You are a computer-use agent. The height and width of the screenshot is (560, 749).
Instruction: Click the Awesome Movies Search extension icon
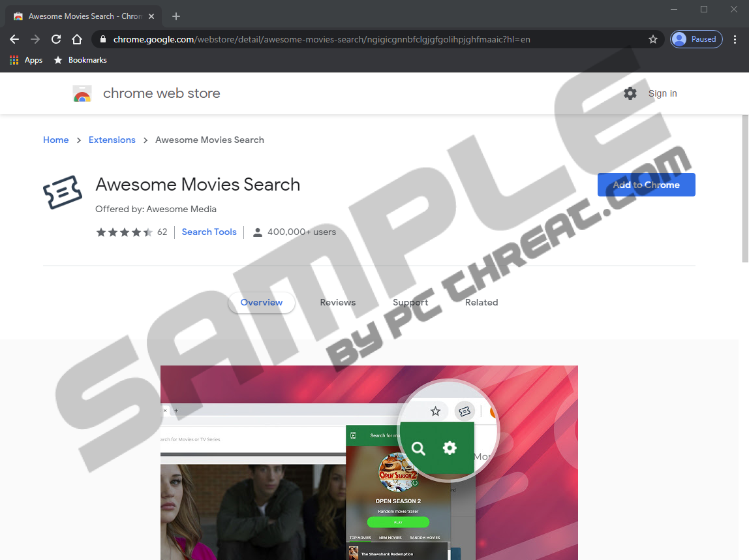point(63,192)
